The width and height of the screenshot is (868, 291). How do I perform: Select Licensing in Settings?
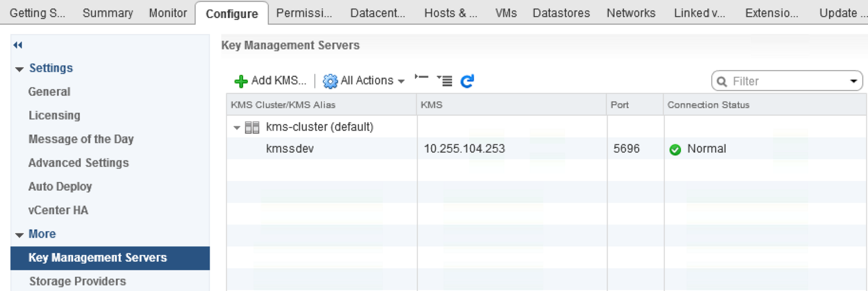(54, 115)
